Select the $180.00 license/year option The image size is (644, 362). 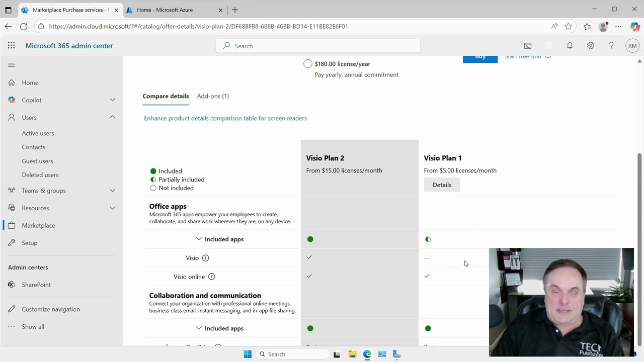[x=308, y=64]
